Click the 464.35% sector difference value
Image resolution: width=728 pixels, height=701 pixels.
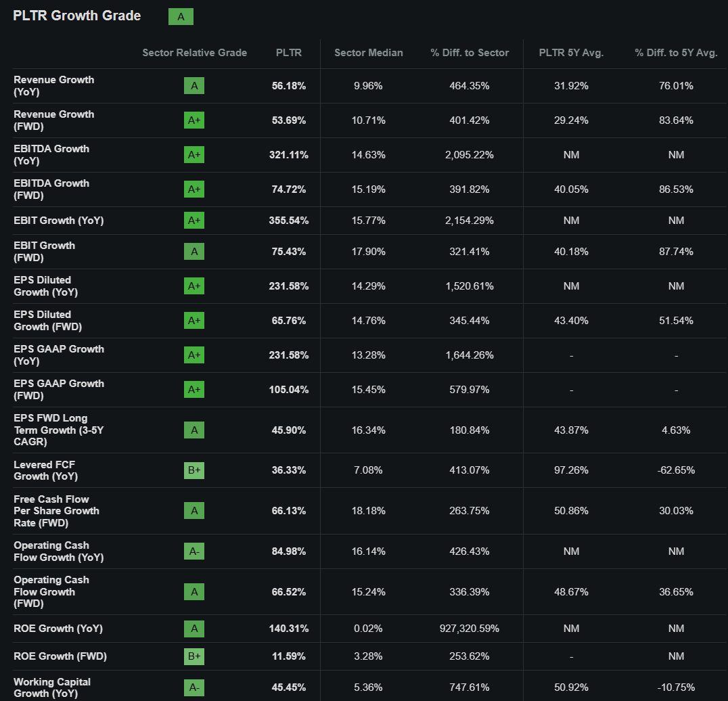point(469,86)
